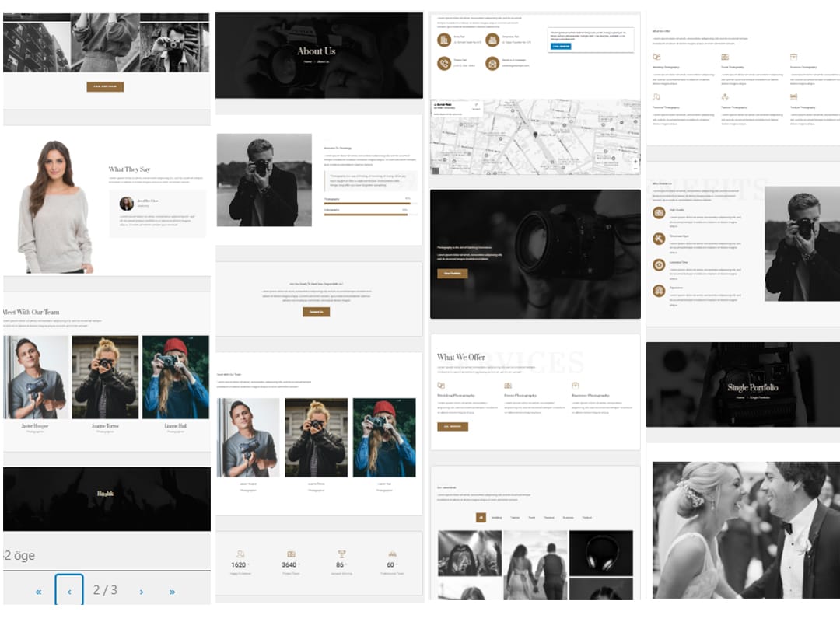The width and height of the screenshot is (840, 622).
Task: Click the trophy Award Winning counter icon
Action: [341, 554]
